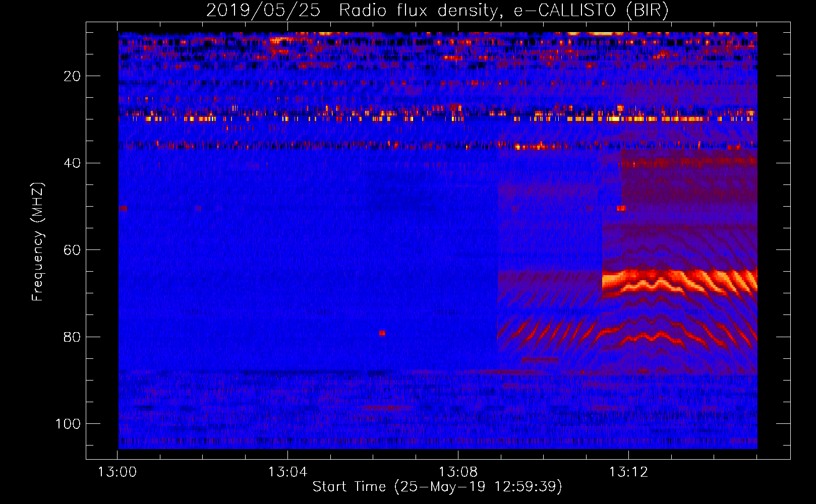Click the plot title "2019/05/25 Radio flux density, e-CALLISTO (BIR)"
Screen dimensions: 816x504
click(x=437, y=11)
